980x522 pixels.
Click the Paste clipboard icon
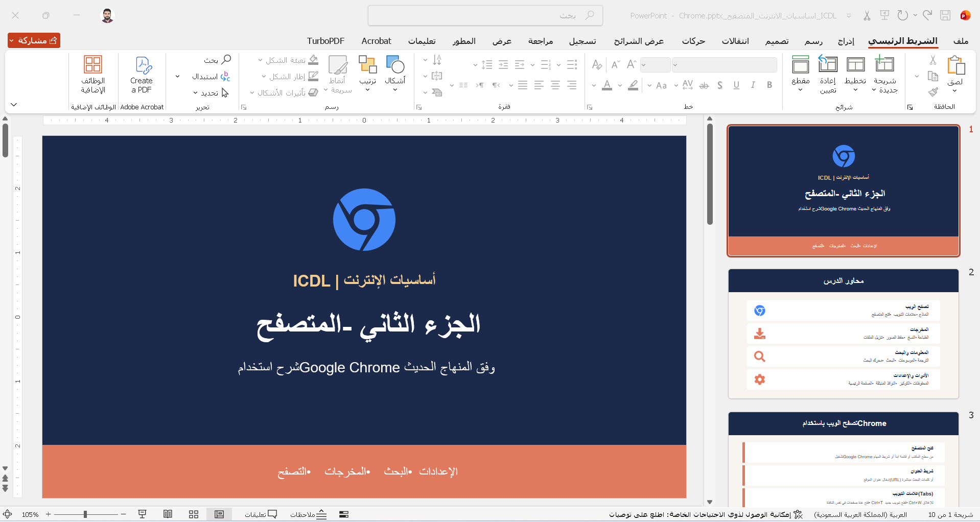coord(955,65)
